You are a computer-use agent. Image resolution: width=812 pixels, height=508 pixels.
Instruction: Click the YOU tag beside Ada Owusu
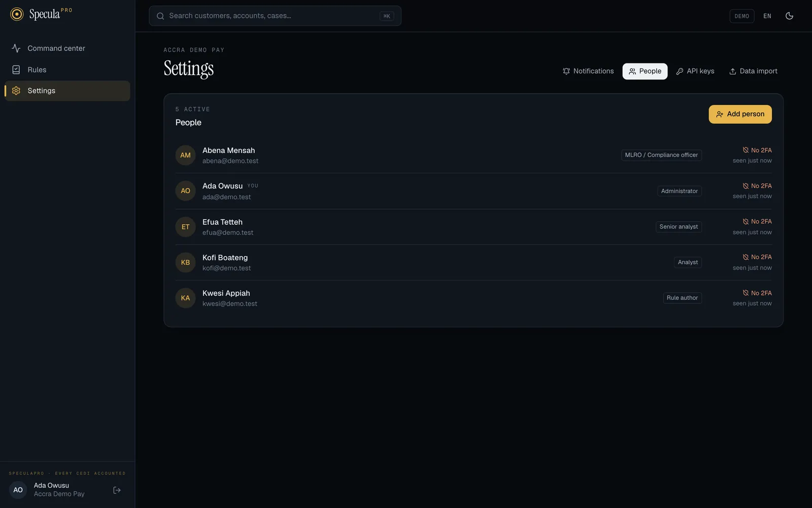pyautogui.click(x=253, y=186)
